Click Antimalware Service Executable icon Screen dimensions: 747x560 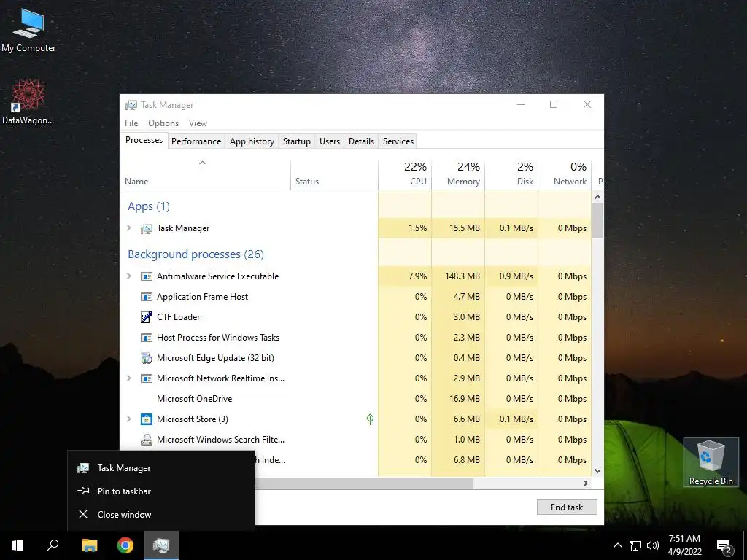[x=146, y=276]
